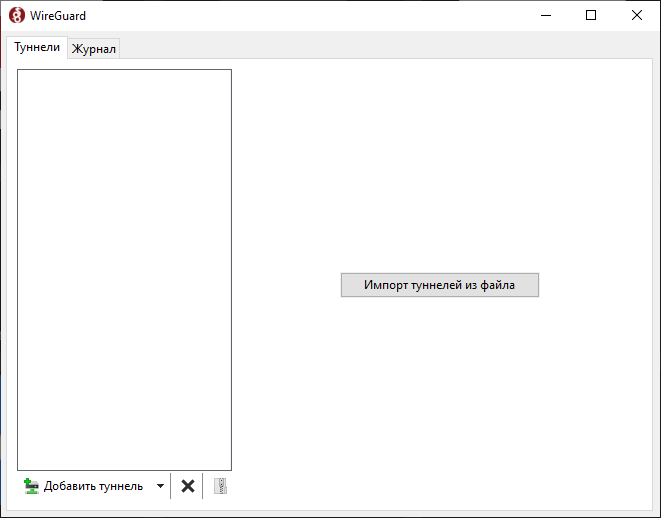Image resolution: width=661 pixels, height=518 pixels.
Task: Click the blank area below the import button
Action: coord(439,400)
